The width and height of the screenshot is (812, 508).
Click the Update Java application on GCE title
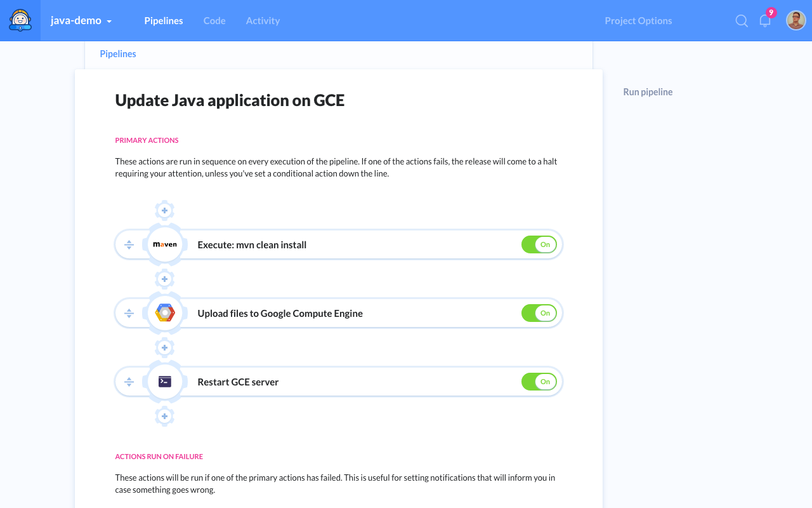tap(230, 100)
